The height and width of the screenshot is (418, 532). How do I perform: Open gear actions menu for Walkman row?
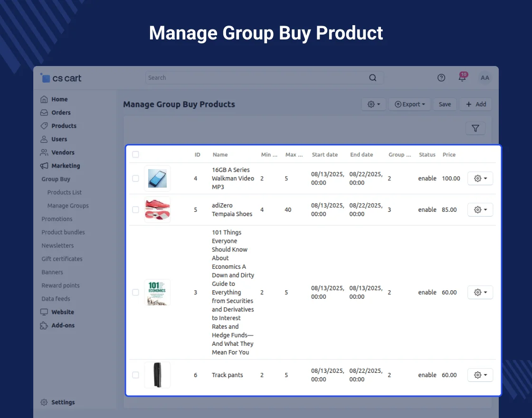pyautogui.click(x=480, y=179)
